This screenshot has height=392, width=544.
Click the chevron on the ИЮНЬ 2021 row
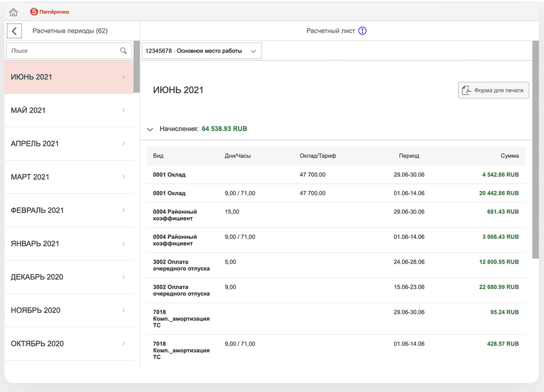coord(123,77)
